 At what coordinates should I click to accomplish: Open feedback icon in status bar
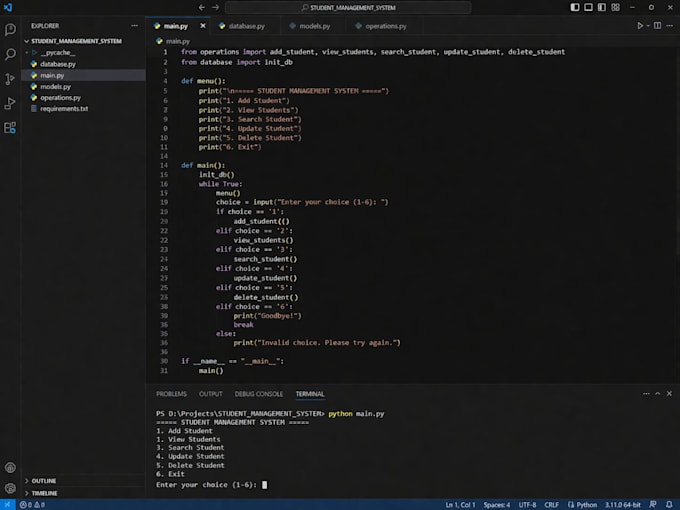click(653, 504)
